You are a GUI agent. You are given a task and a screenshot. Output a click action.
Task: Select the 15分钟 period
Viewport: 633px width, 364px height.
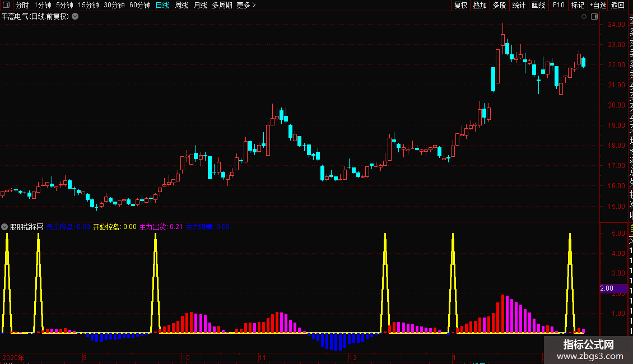pyautogui.click(x=88, y=5)
